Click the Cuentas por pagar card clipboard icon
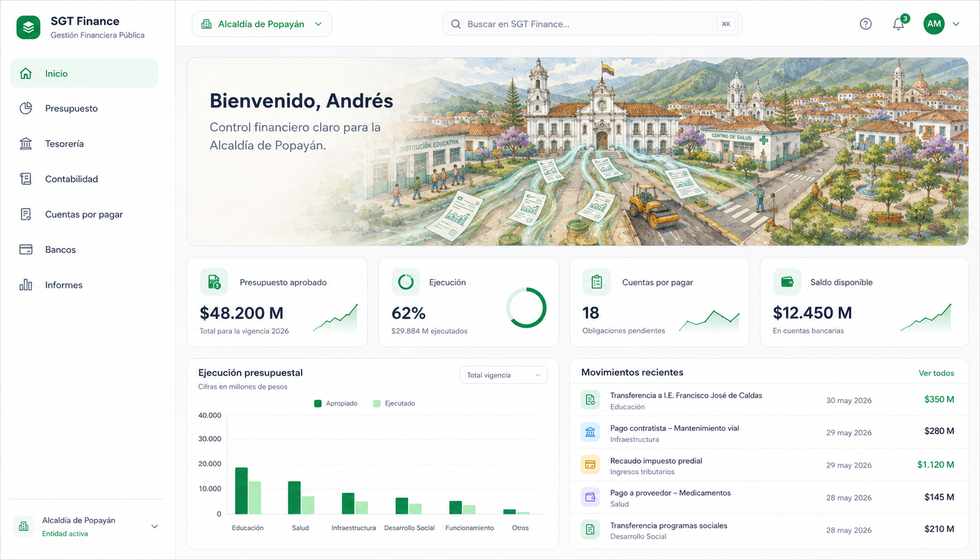Screen dimensions: 980x560 (597, 282)
